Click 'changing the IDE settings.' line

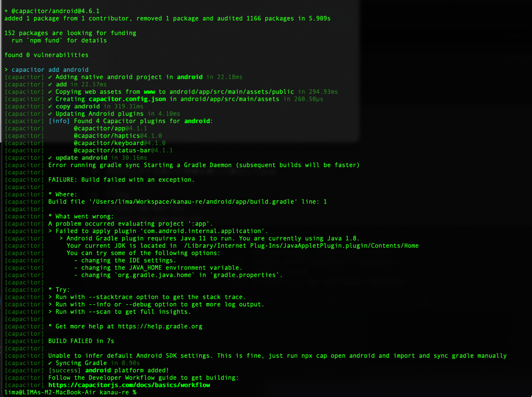125,261
